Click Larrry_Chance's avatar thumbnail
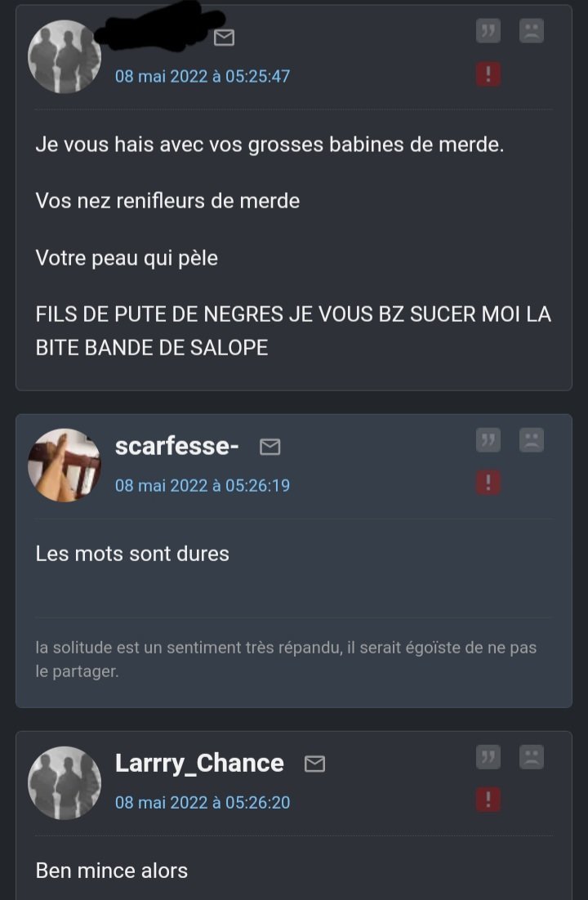 click(65, 783)
